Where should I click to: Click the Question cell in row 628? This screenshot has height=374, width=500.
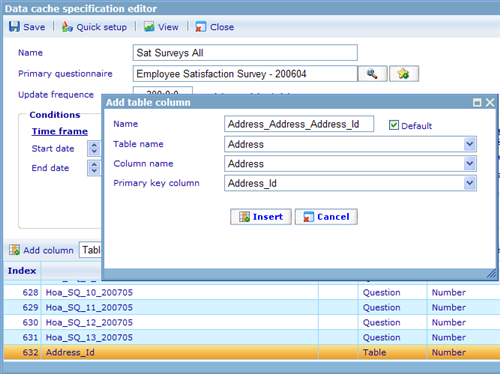pos(393,292)
